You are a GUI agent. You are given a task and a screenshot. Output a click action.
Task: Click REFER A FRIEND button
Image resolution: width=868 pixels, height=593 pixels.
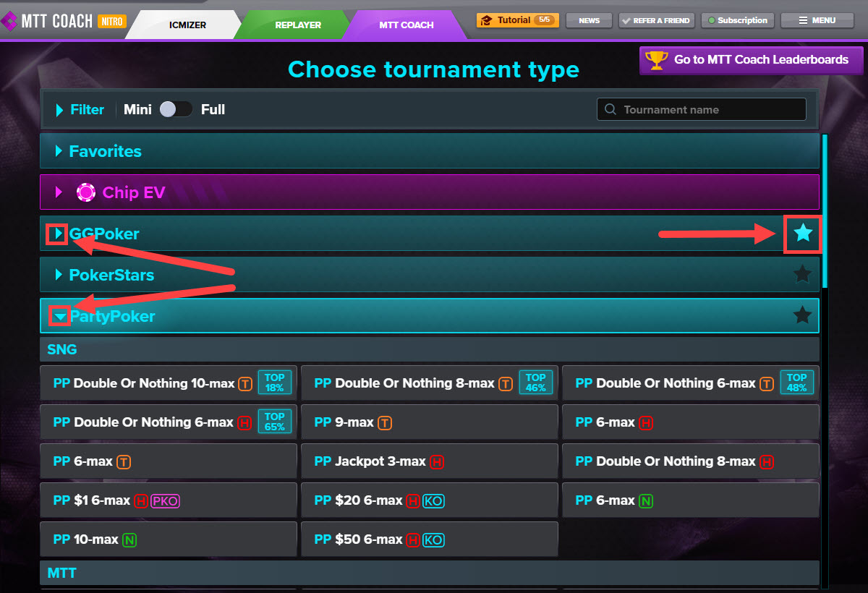click(x=657, y=20)
